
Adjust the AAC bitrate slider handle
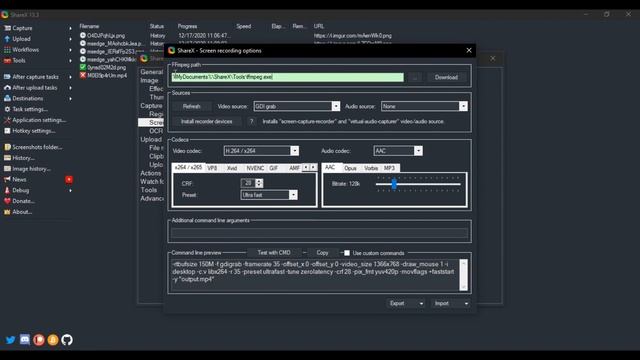coord(394,184)
